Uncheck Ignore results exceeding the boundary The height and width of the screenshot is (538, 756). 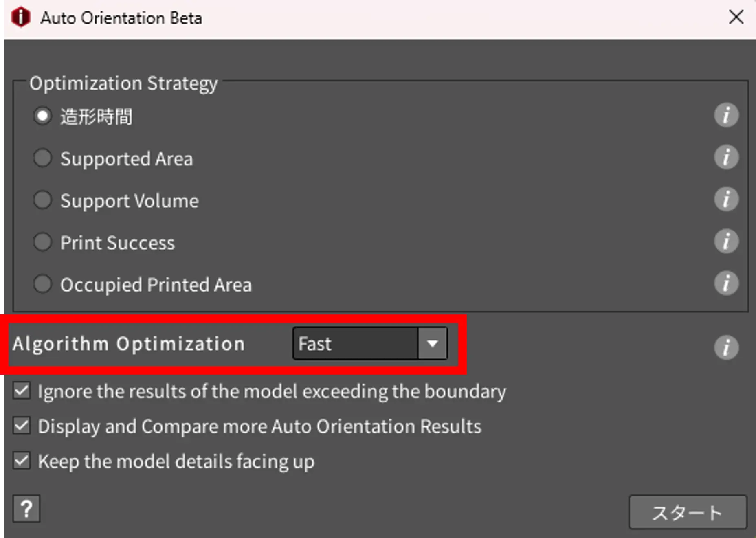[22, 391]
